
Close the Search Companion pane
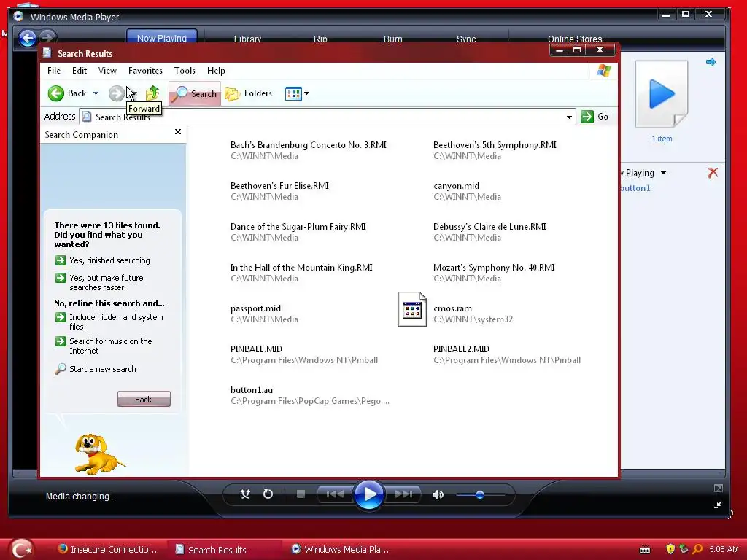pyautogui.click(x=178, y=131)
